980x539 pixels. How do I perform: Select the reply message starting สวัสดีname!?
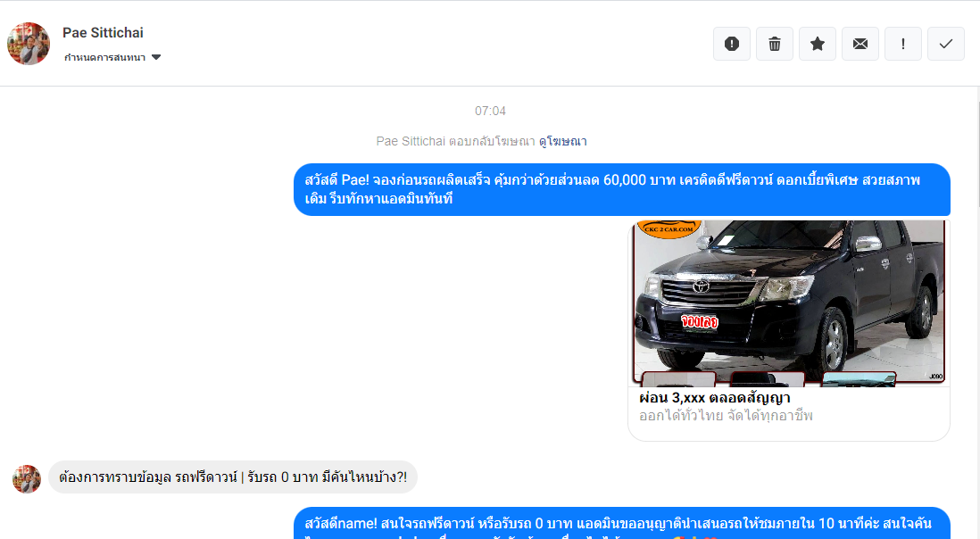click(x=622, y=524)
